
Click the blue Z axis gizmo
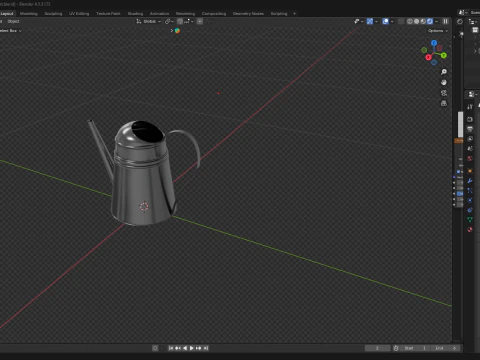(x=434, y=43)
